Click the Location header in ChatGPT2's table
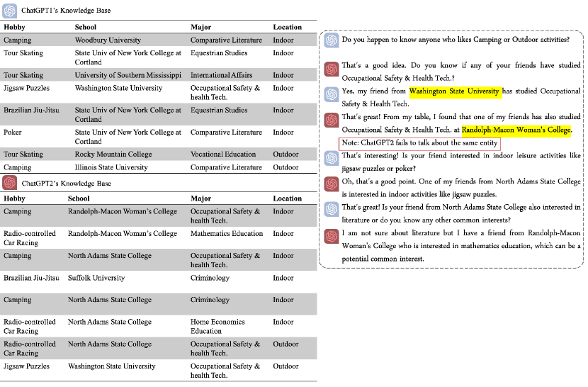 pos(287,198)
